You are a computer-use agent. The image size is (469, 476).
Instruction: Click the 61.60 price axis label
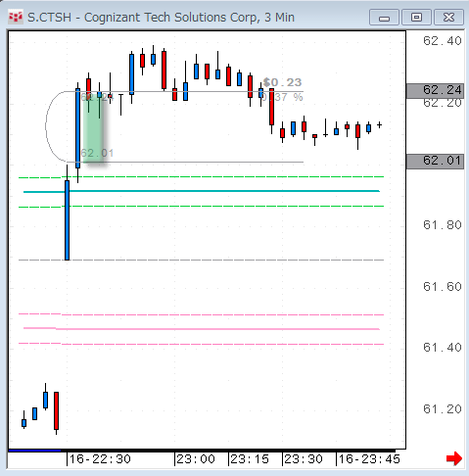[x=443, y=287]
